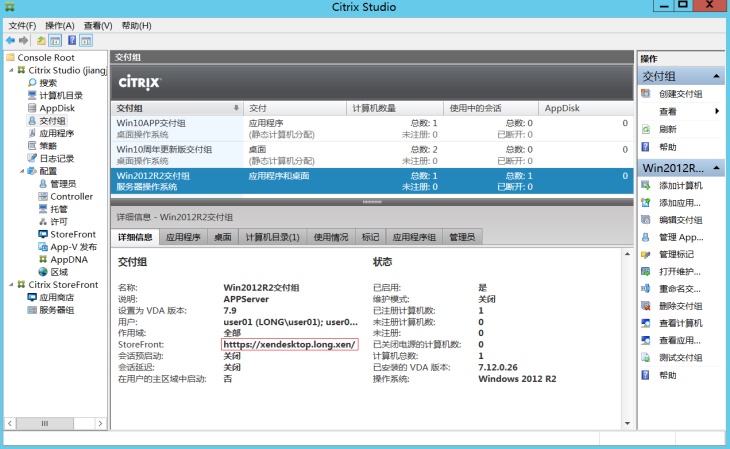Click the 创建交付组 action icon

coord(646,94)
